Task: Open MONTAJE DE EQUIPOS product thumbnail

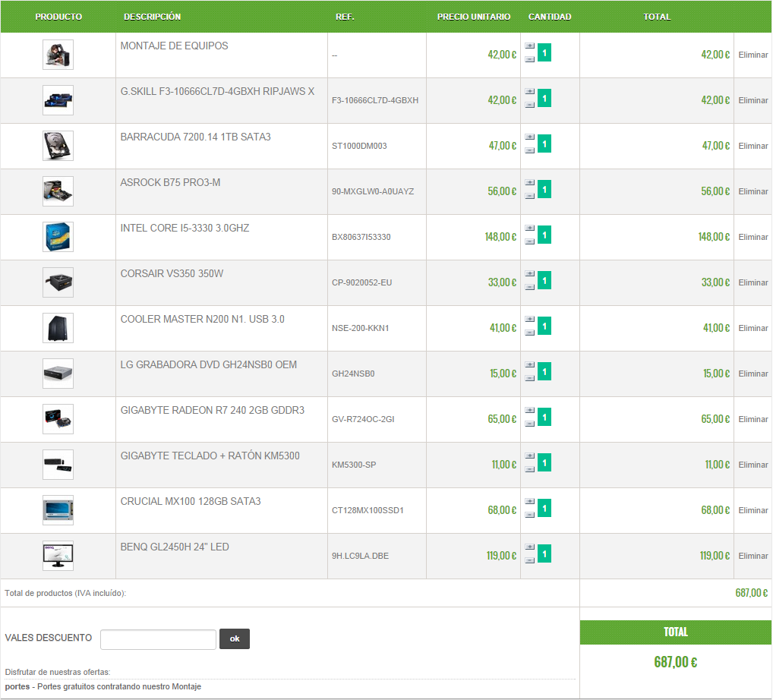Action: (58, 55)
